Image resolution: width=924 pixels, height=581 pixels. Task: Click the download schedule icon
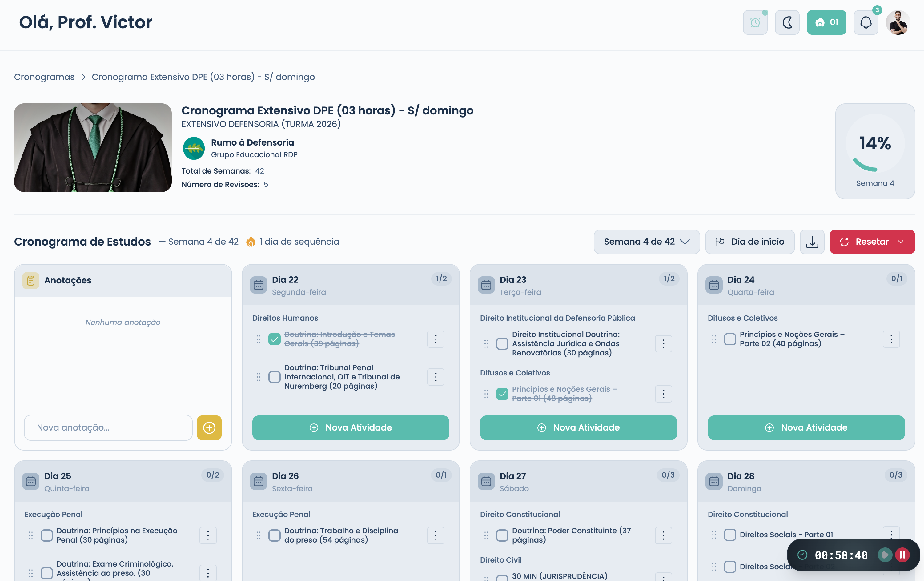[x=812, y=242]
